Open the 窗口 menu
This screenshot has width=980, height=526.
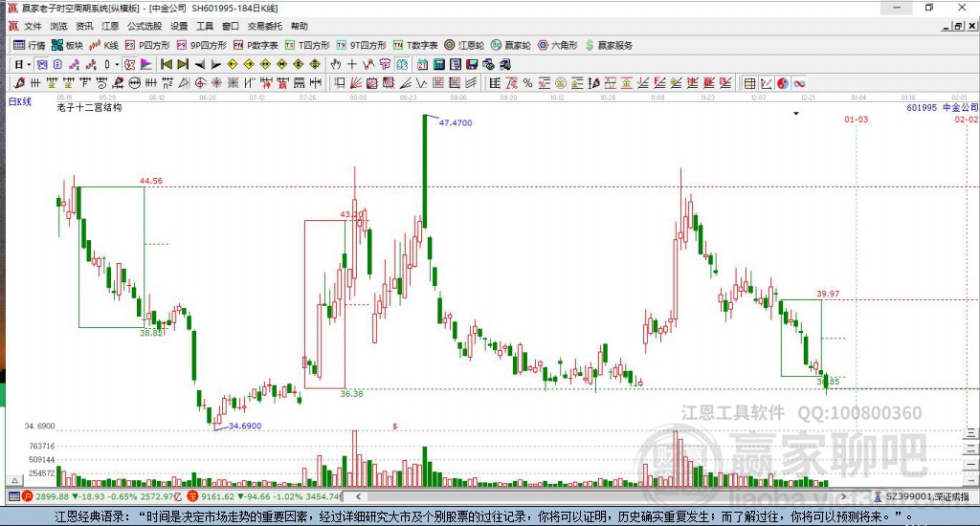click(231, 26)
